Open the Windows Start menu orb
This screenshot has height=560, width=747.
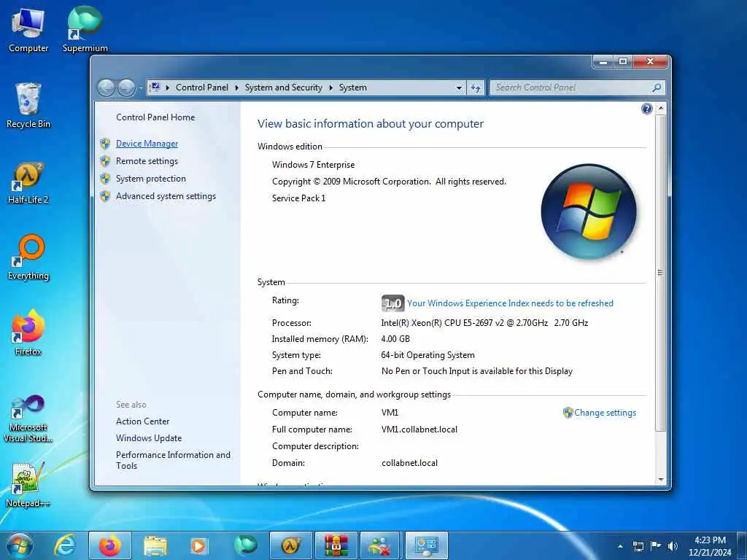pos(20,545)
